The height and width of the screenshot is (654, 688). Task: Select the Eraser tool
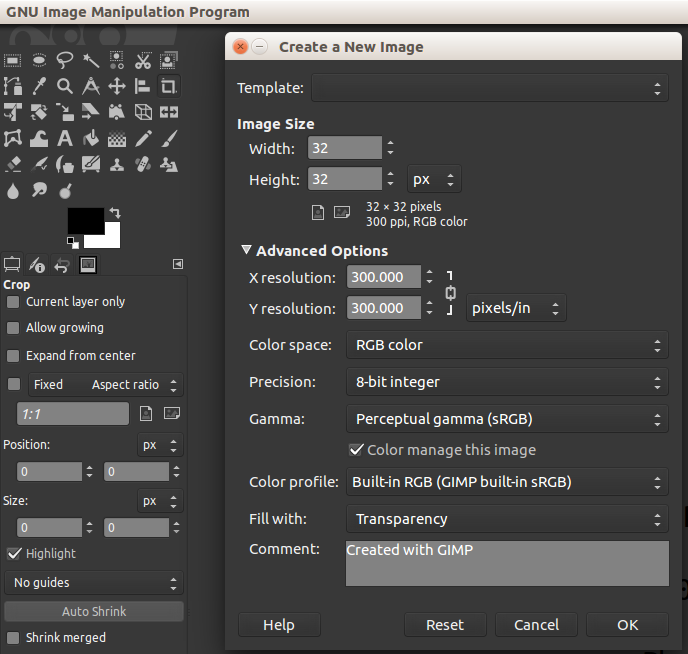click(13, 165)
